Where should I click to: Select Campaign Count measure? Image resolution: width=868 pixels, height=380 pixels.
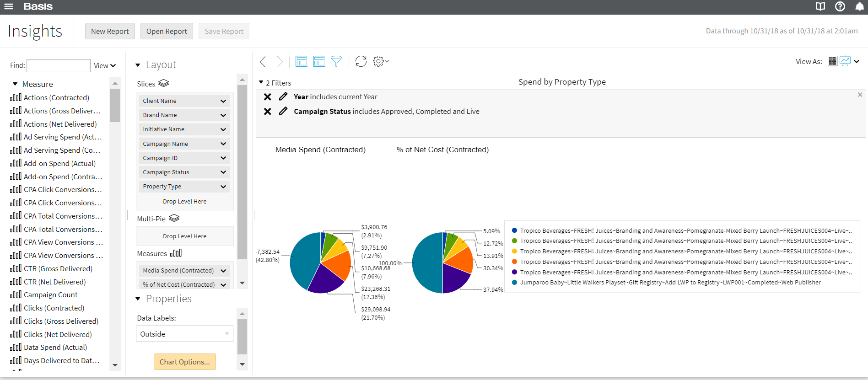tap(50, 295)
